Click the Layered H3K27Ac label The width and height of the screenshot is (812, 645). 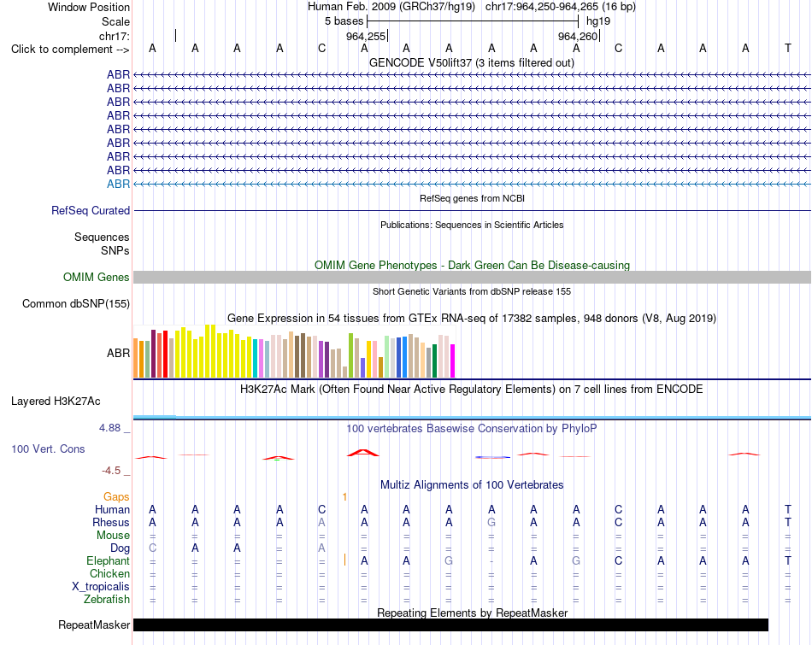click(x=56, y=402)
